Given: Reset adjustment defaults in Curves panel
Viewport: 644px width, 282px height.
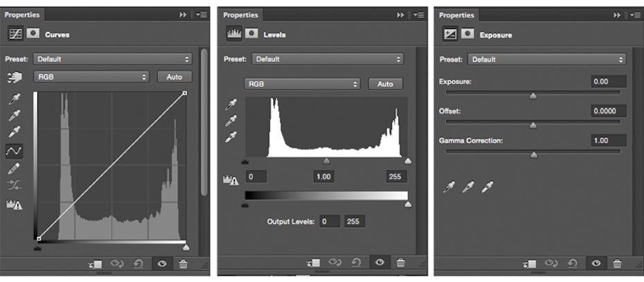Looking at the screenshot, I should [x=138, y=264].
